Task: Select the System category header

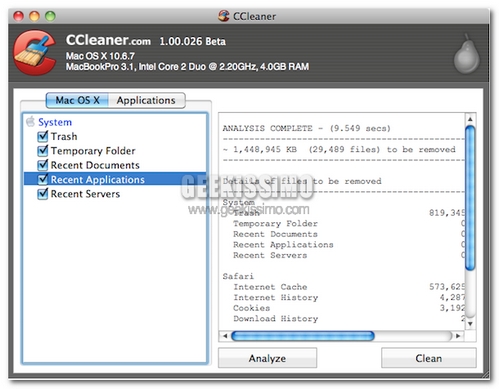Action: pyautogui.click(x=55, y=122)
